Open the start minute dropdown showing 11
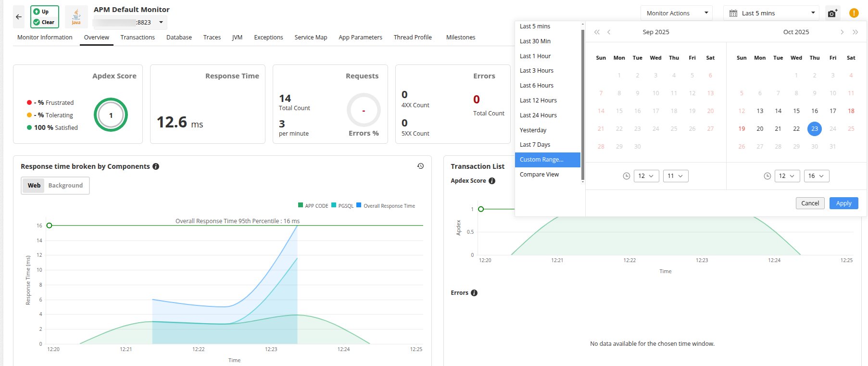Viewport: 868px width, 366px height. (676, 176)
